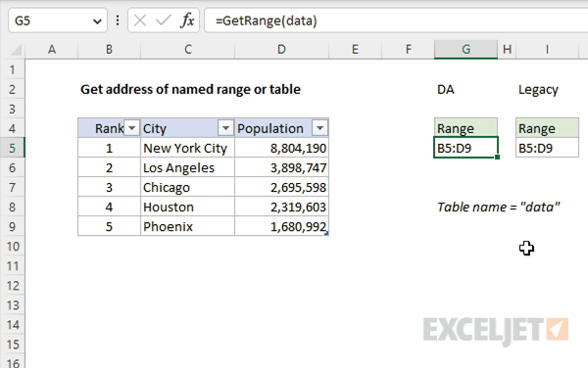Screen dimensions: 588x368
Task: Select the "Los Angeles" cell
Action: coord(187,167)
